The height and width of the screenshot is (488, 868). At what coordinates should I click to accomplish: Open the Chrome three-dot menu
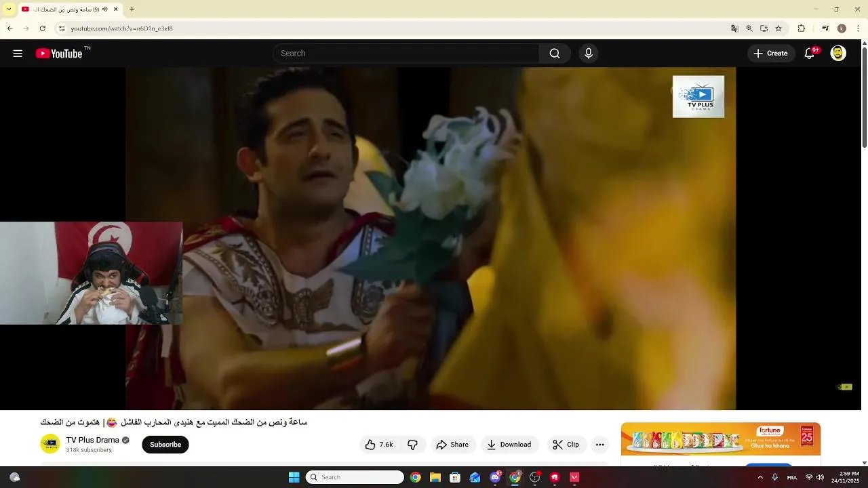pyautogui.click(x=859, y=28)
